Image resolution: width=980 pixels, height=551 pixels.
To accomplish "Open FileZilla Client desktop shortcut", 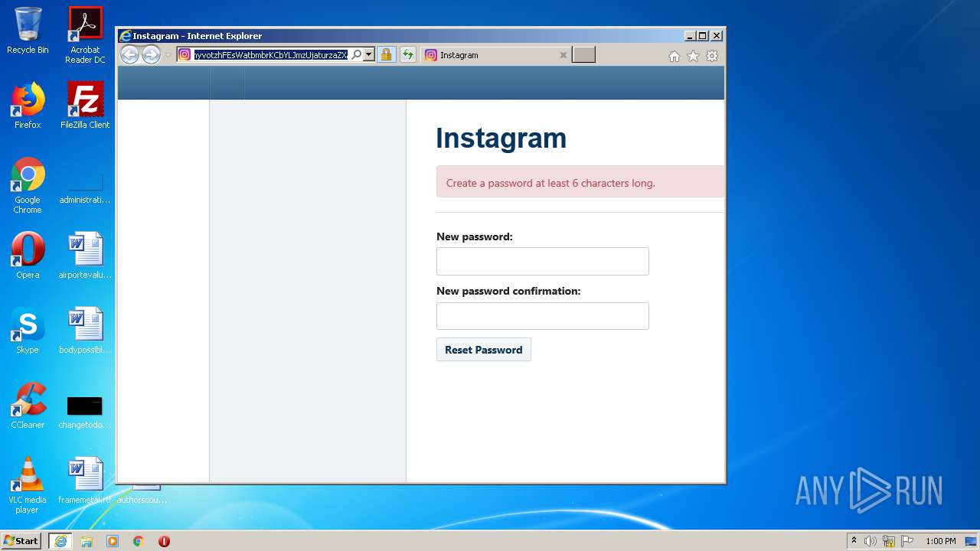I will pos(85,106).
